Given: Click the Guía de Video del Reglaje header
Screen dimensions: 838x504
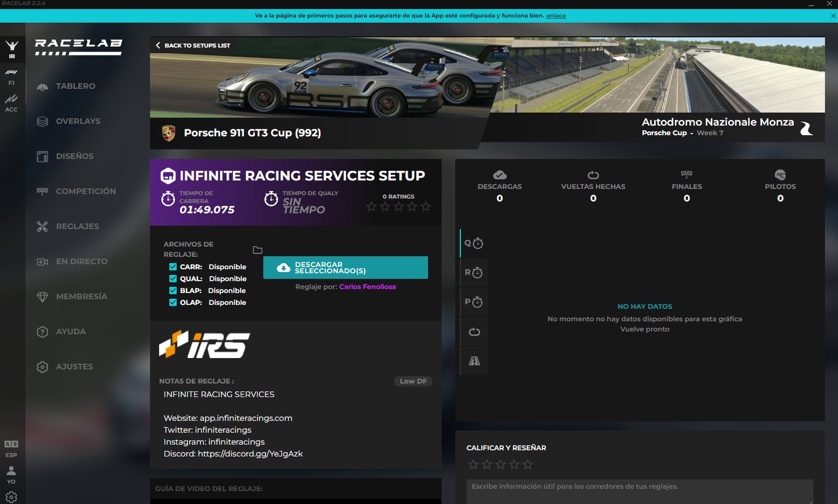Looking at the screenshot, I should coord(209,489).
